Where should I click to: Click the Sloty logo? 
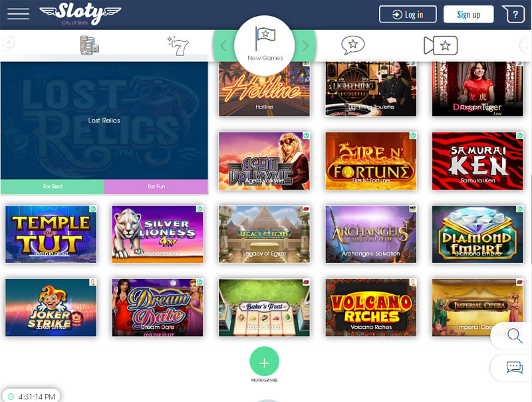coord(80,13)
